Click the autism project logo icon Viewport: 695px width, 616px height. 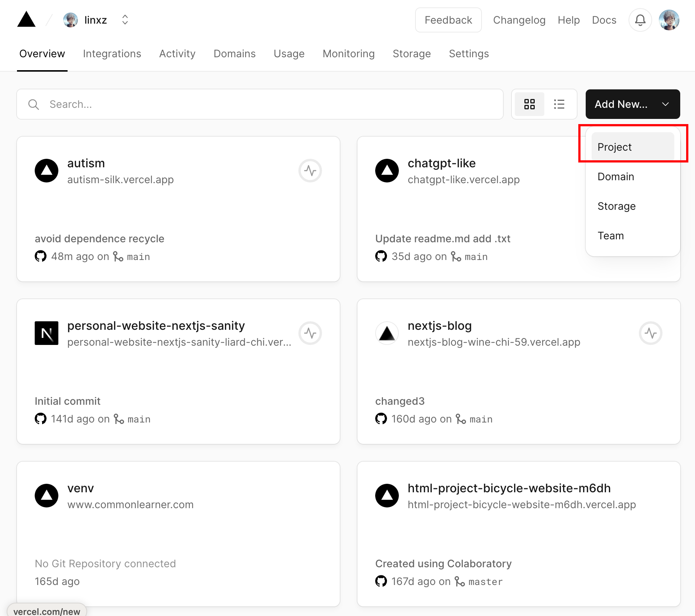click(x=47, y=171)
